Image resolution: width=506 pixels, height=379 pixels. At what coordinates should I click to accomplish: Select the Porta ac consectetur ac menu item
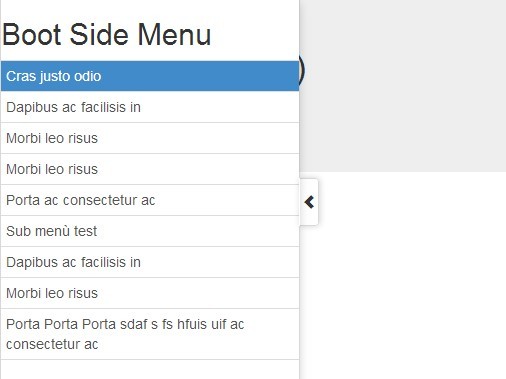[x=150, y=200]
